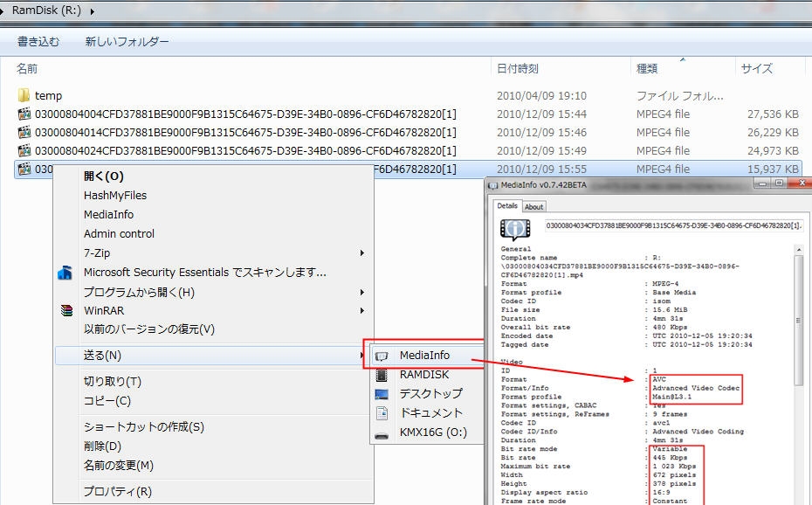
Task: Scan with Microsoft Security Essentials entry
Action: point(205,273)
